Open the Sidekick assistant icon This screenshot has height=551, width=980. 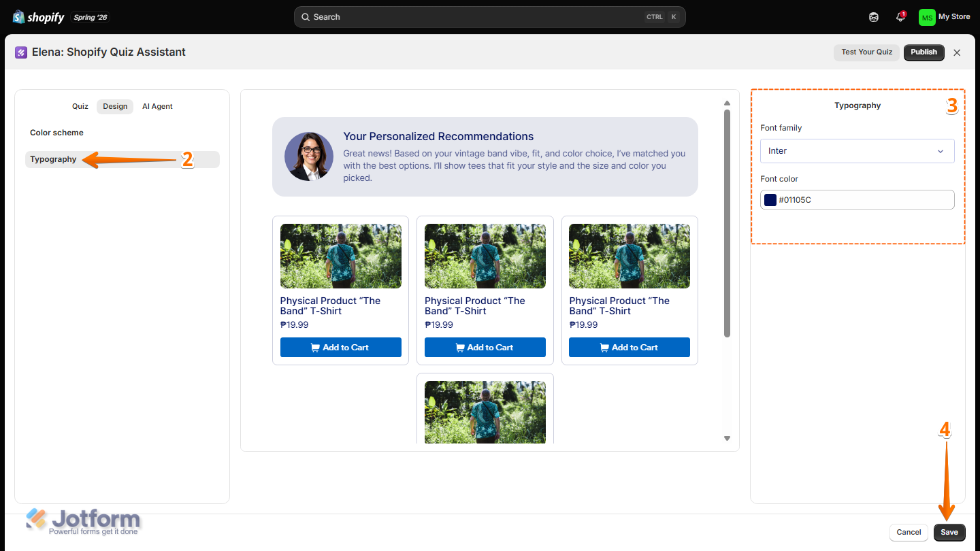pos(874,17)
